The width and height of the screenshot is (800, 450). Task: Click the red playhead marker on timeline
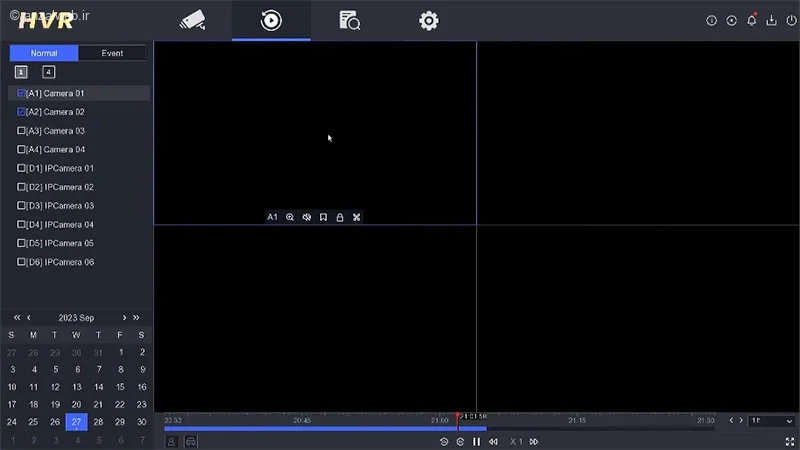pyautogui.click(x=458, y=421)
